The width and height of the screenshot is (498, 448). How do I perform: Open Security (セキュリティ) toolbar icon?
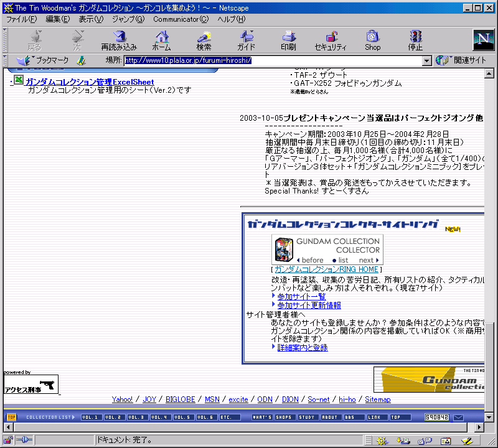coord(331,40)
